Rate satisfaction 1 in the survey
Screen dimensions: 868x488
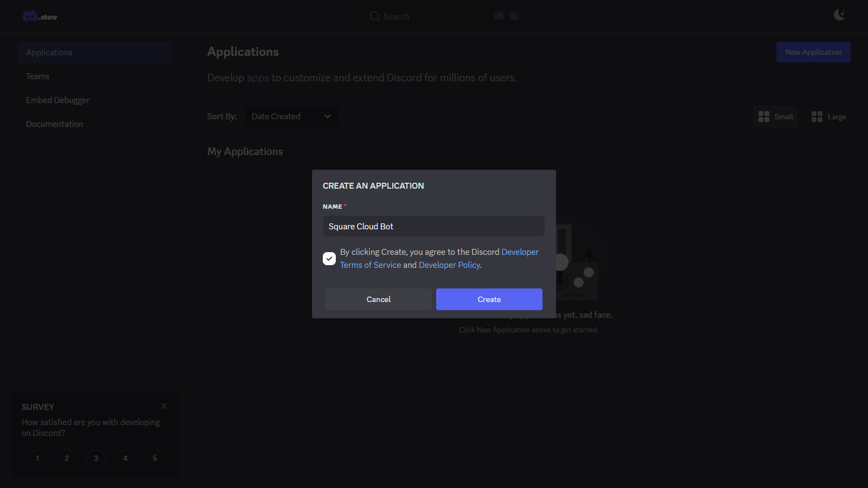(37, 458)
